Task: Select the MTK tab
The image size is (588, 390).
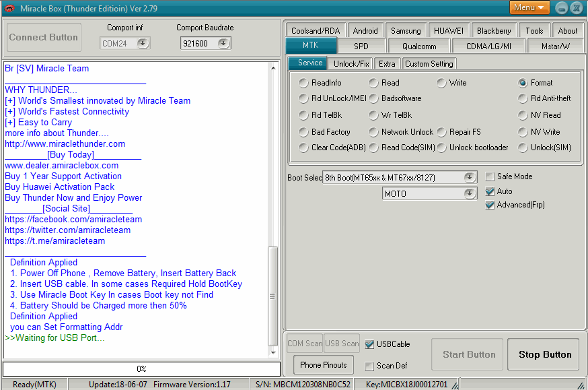Action: click(311, 45)
